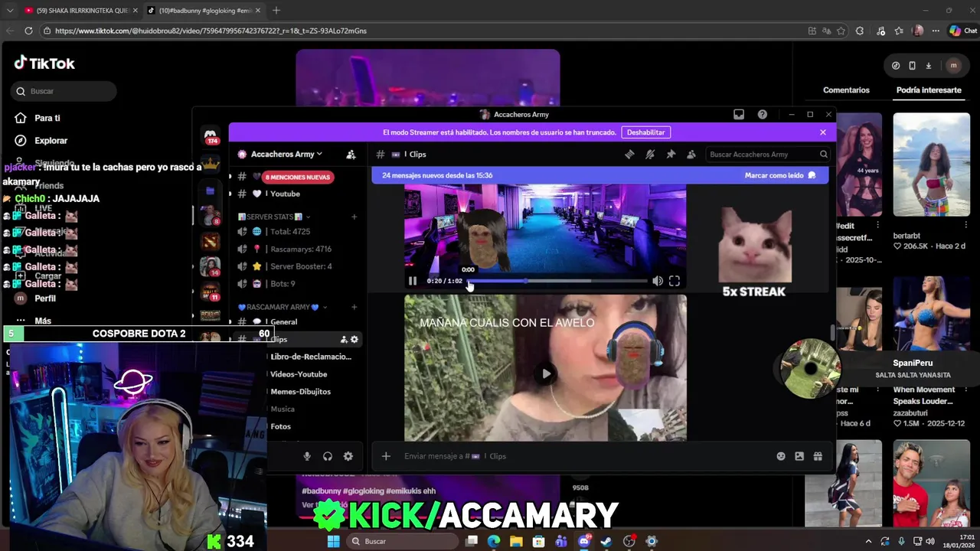Viewport: 980px width, 551px height.
Task: Open Videos-Youtube channel
Action: point(299,374)
